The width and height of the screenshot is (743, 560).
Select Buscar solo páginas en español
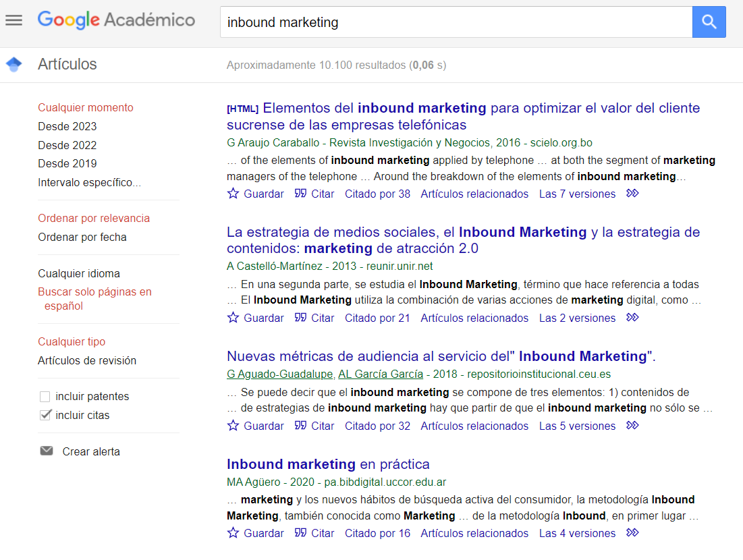(94, 298)
